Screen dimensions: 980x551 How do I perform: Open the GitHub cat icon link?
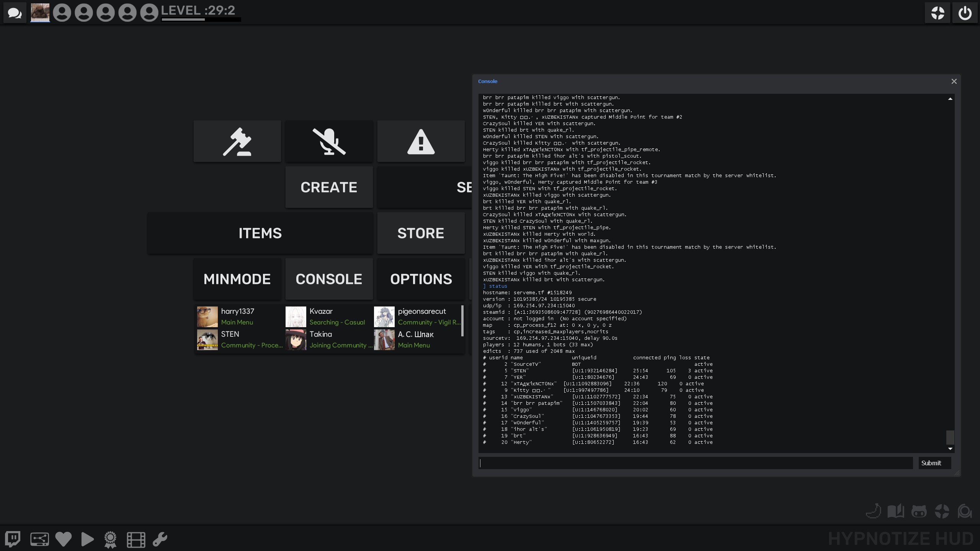point(919,511)
